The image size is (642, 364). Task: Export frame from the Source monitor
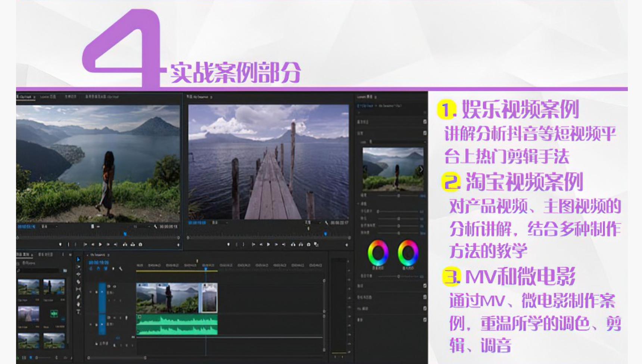(140, 245)
